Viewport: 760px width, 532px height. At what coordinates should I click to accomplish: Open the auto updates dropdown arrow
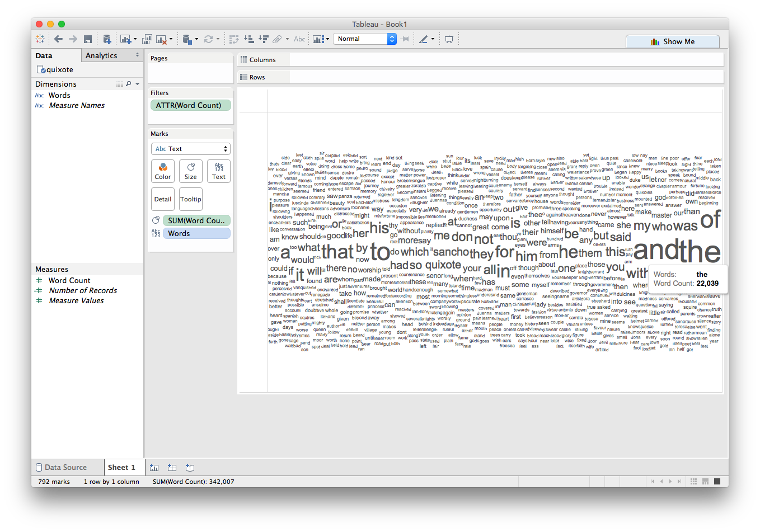196,39
